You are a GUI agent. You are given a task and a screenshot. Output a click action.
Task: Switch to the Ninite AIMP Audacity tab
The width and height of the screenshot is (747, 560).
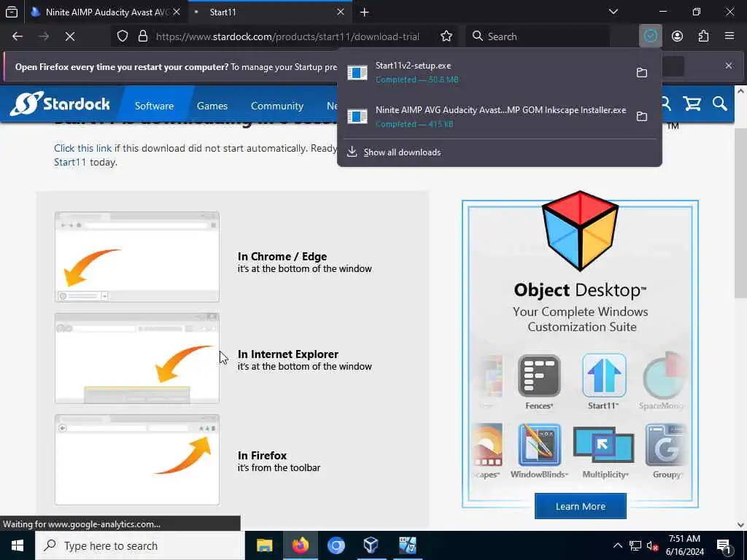point(106,12)
